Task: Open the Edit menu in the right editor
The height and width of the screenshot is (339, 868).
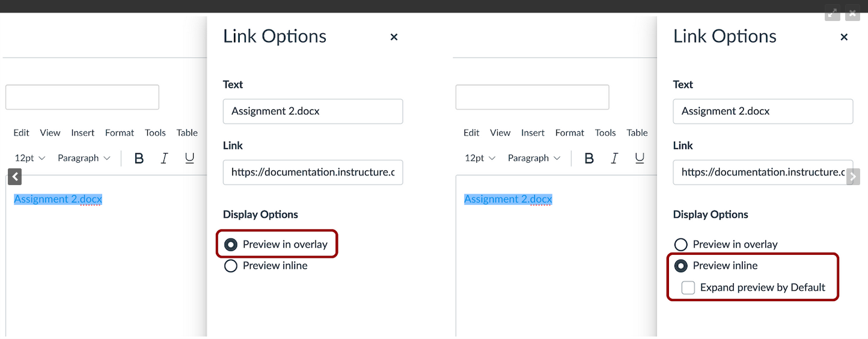Action: pyautogui.click(x=472, y=133)
